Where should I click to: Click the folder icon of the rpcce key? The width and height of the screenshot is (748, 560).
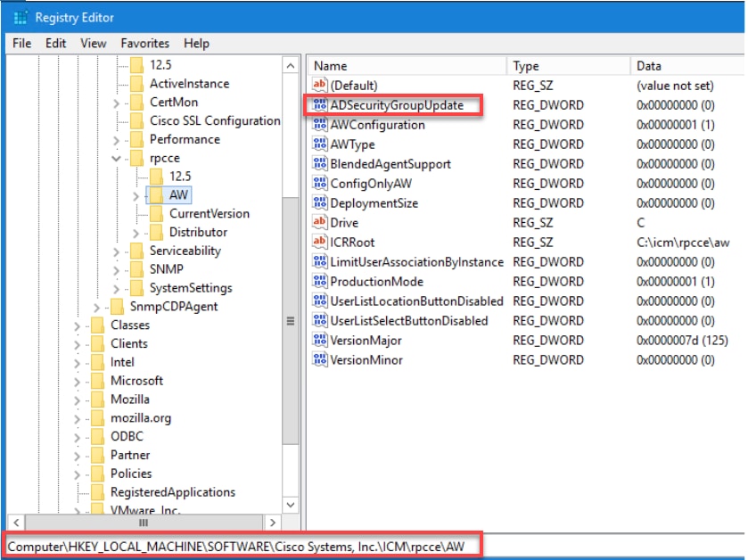point(136,158)
